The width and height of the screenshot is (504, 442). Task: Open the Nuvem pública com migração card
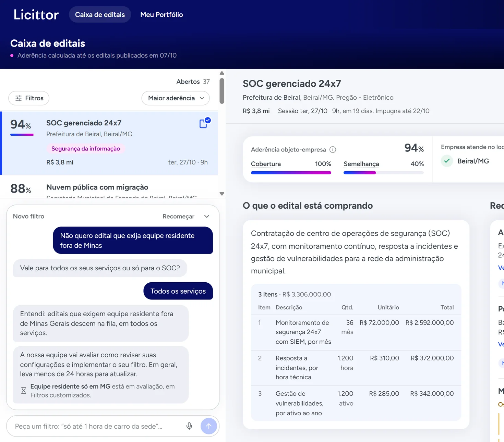[x=110, y=187]
